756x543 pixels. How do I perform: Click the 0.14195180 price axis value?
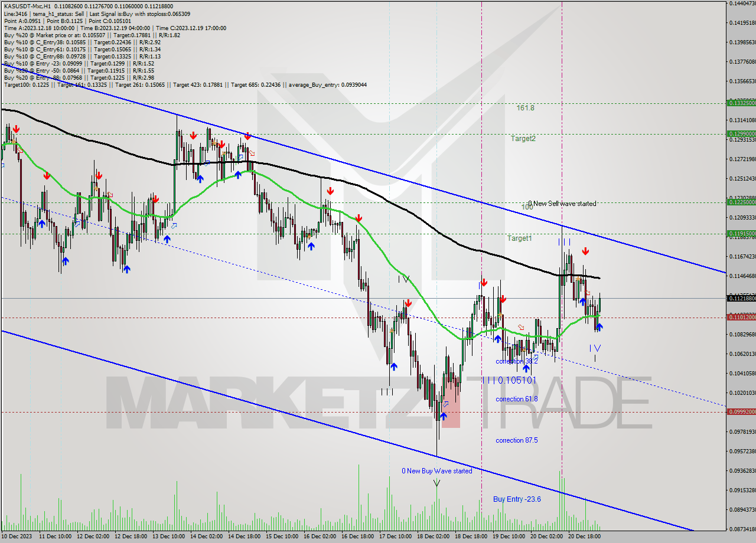click(742, 23)
